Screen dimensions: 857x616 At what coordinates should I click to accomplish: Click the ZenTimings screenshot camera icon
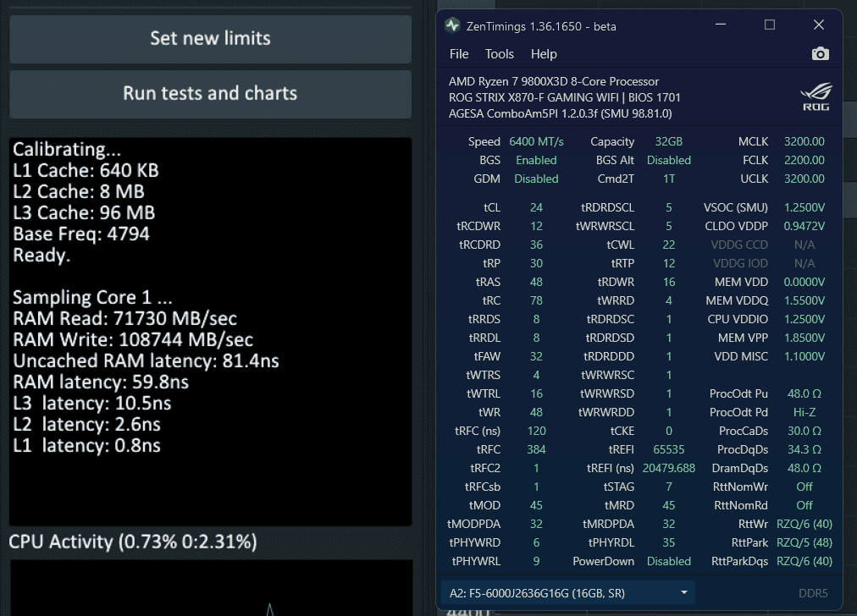(x=820, y=54)
